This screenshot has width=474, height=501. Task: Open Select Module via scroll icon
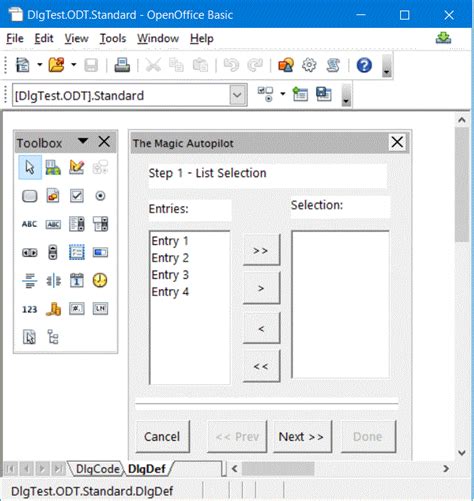tap(333, 65)
